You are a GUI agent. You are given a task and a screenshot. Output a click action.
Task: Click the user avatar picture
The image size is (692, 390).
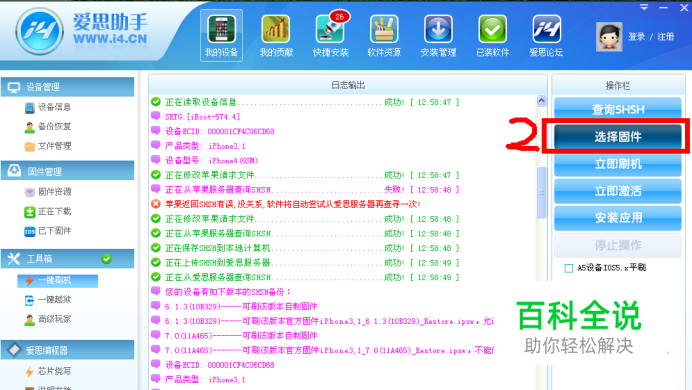609,37
